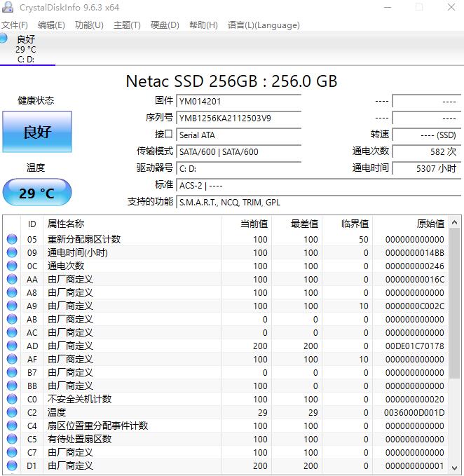Click the 当前值 column header

point(246,224)
